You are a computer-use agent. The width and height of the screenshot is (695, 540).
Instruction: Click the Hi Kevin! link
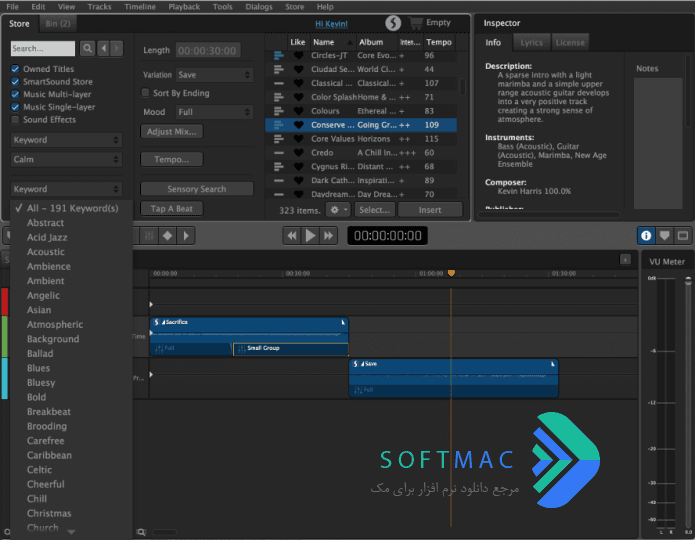coord(332,24)
